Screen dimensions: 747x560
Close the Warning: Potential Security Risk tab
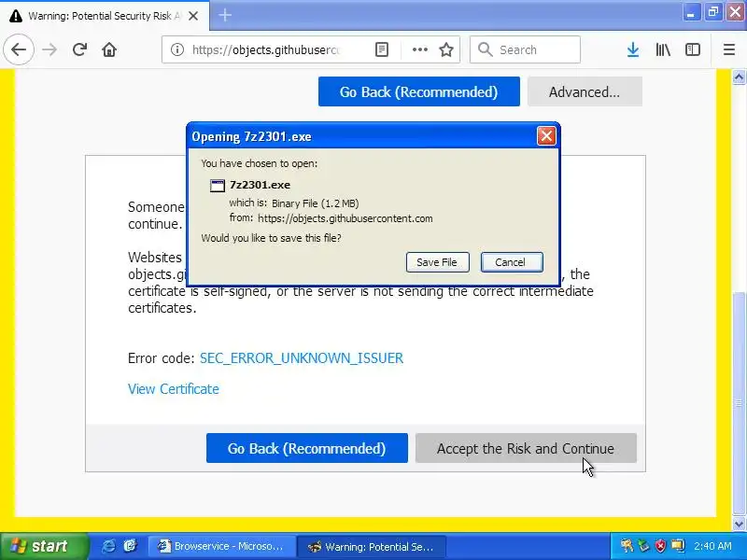click(193, 16)
